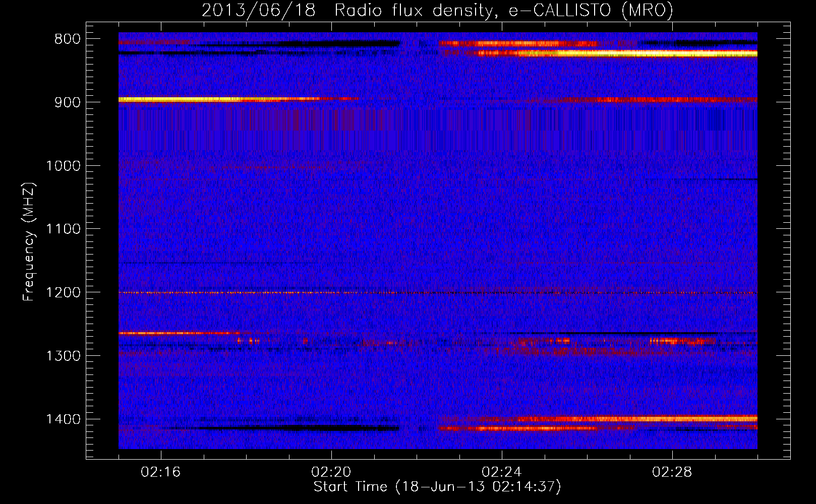Click the "Start Time (18-Jun-13 02:14:37)" label

(x=437, y=487)
